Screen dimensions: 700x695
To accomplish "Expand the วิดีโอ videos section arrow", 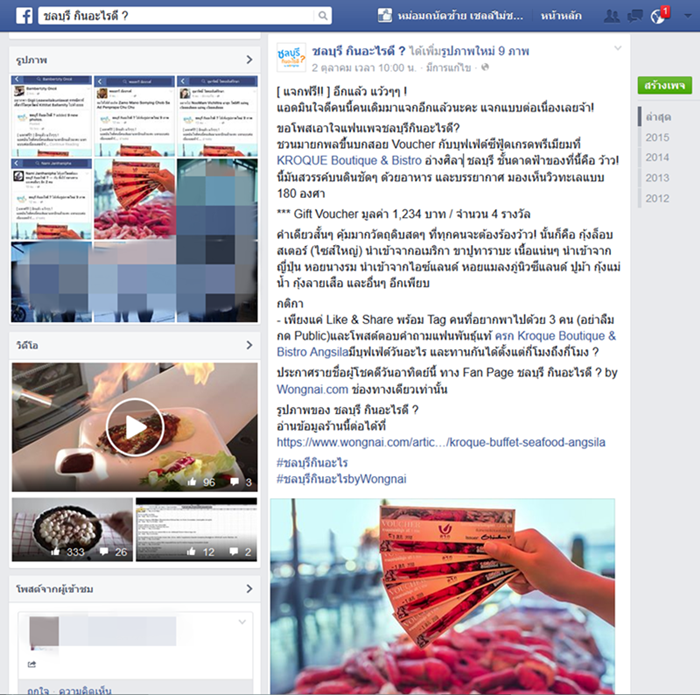I will point(249,345).
